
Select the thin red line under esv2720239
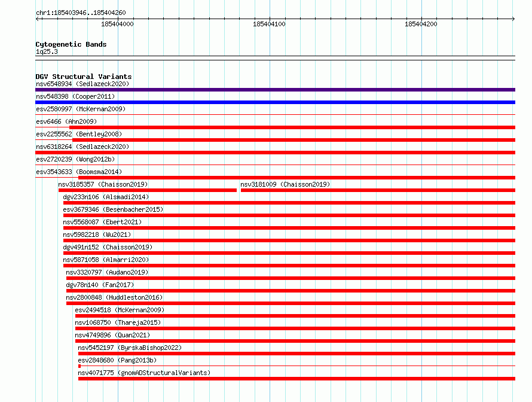click(x=275, y=165)
